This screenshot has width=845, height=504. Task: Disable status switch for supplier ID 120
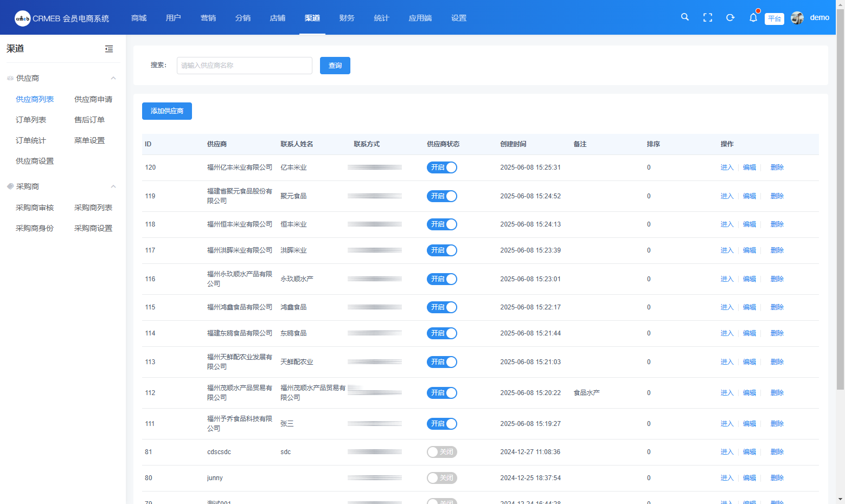coord(442,167)
